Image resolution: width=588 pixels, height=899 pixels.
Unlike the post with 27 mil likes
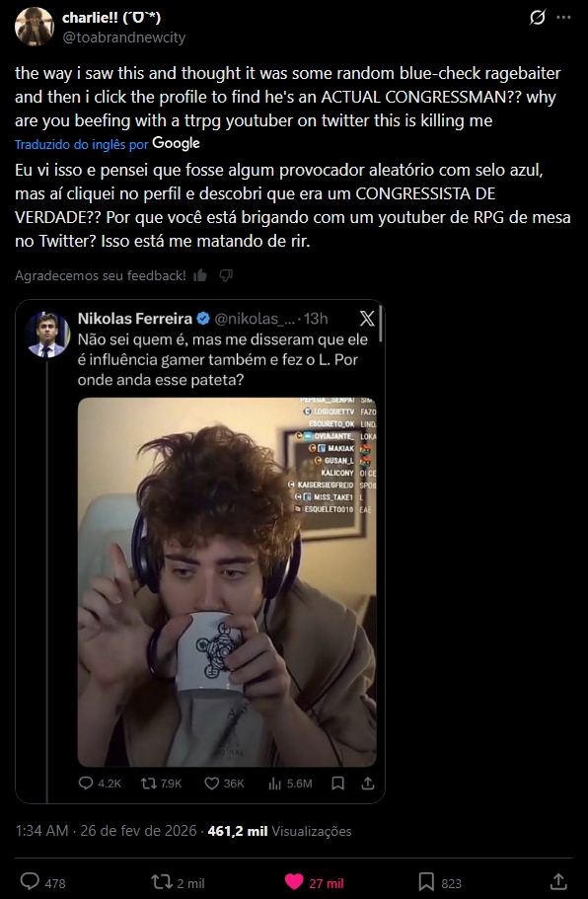coord(314,882)
